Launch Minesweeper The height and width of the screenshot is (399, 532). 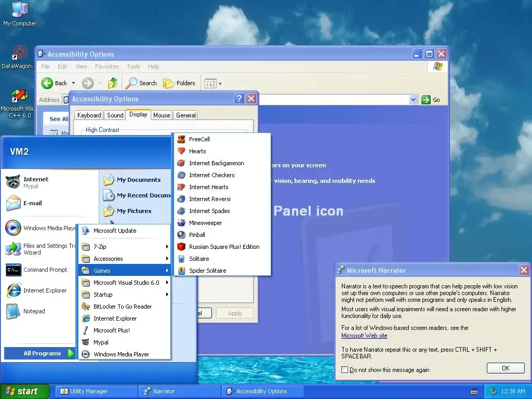coord(222,222)
